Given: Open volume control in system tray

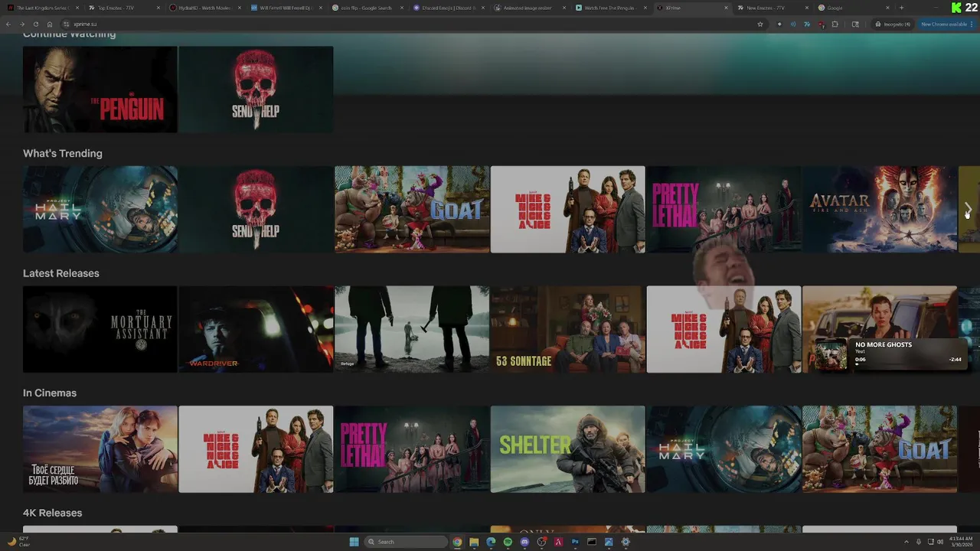Looking at the screenshot, I should 940,542.
